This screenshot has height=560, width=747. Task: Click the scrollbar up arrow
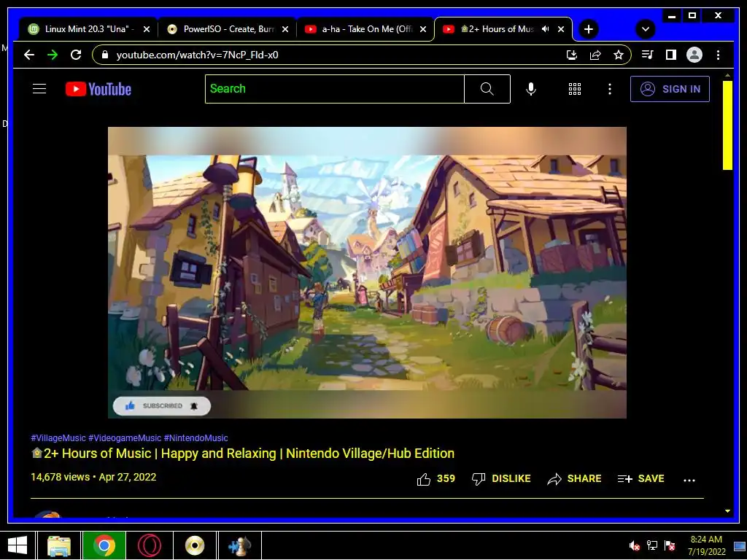[x=727, y=75]
